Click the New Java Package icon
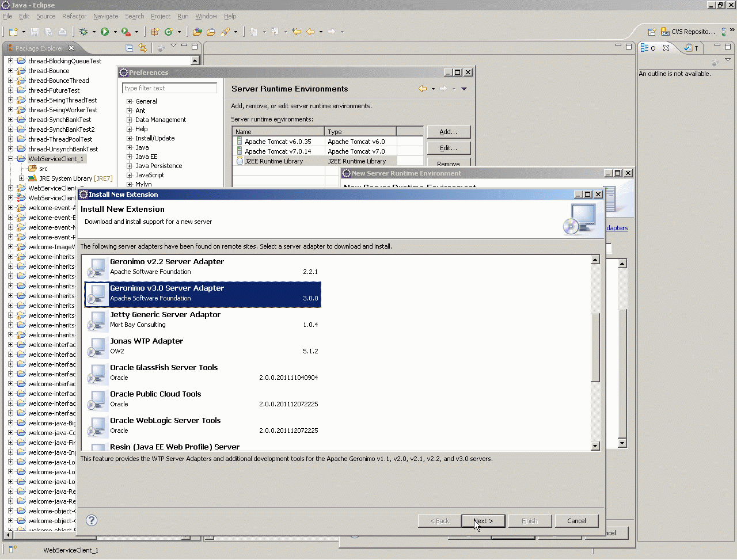737x560 pixels. (155, 32)
